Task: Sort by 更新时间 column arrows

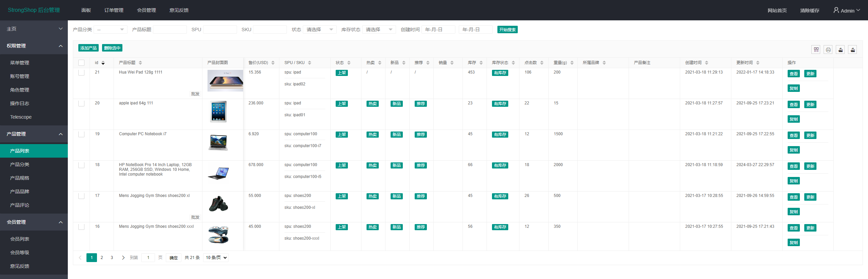Action: [758, 63]
